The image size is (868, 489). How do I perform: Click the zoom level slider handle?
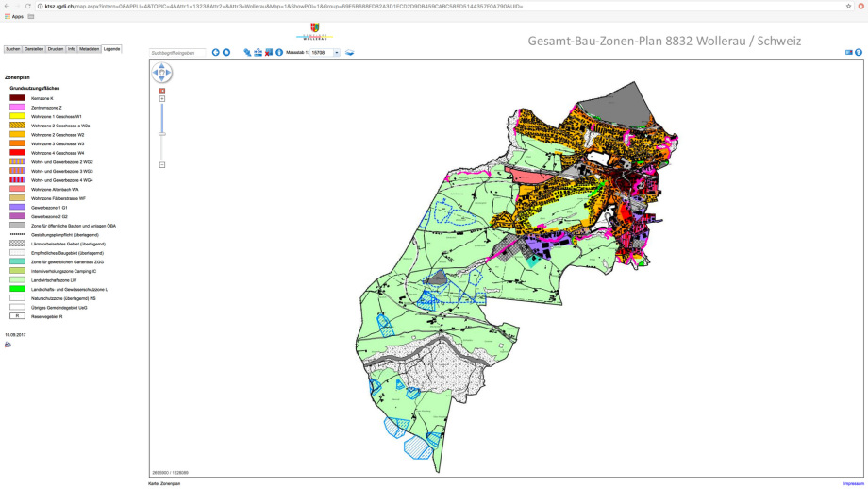162,133
